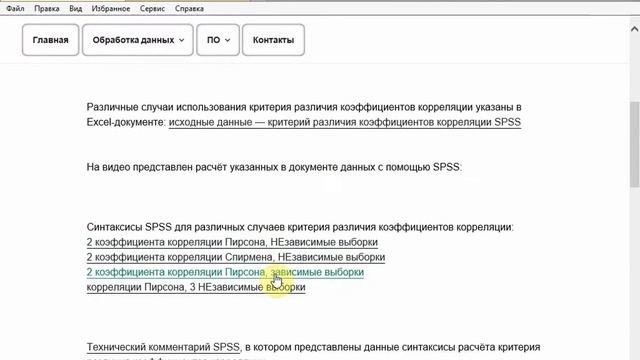This screenshot has height=360, width=640.
Task: Open the Правка menu
Action: pos(47,8)
